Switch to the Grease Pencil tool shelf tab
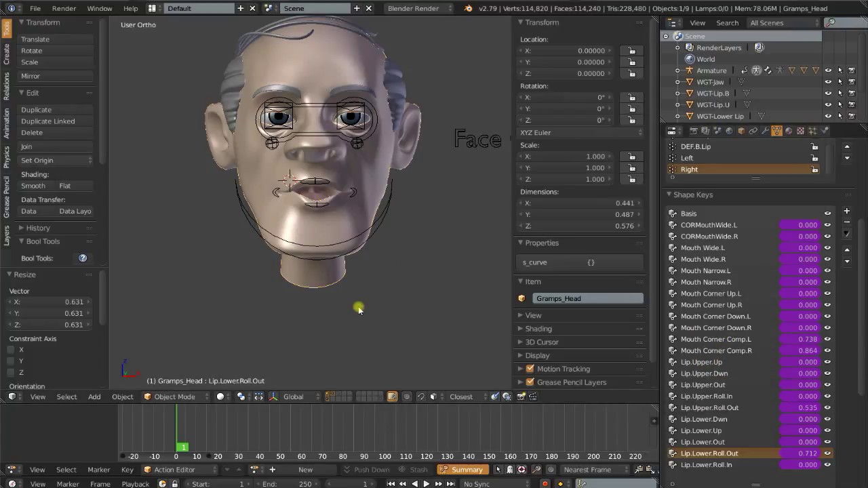Screen dimensions: 868x488 coord(7,197)
